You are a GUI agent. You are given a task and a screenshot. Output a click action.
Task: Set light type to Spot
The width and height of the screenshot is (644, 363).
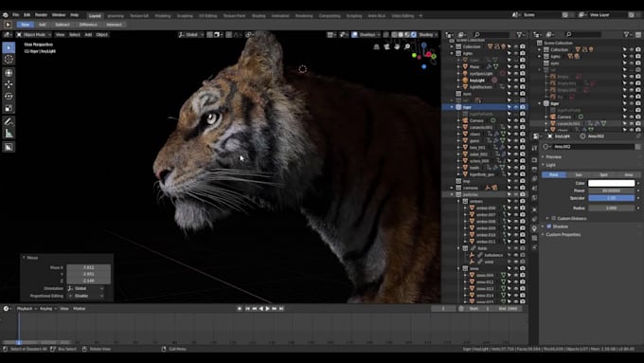603,175
